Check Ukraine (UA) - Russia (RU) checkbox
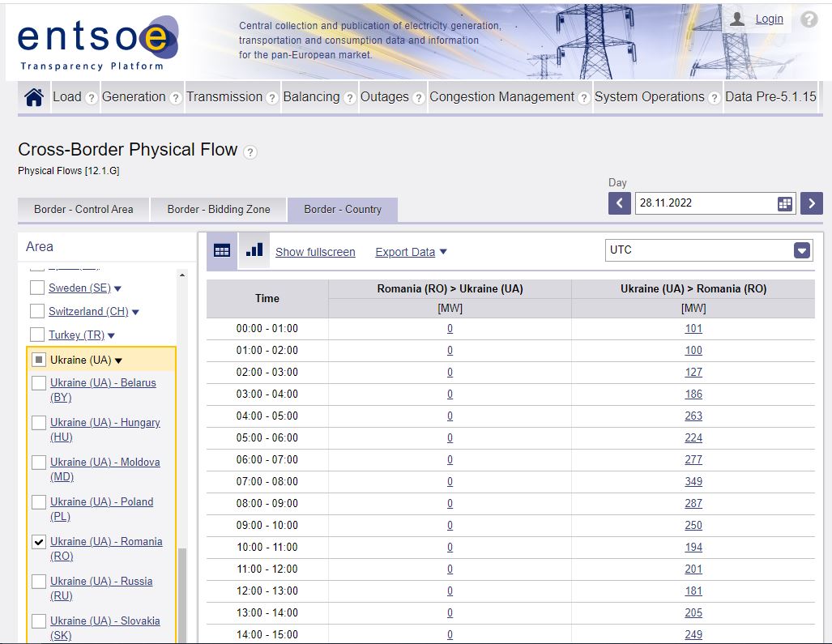This screenshot has height=644, width=832. pos(39,582)
